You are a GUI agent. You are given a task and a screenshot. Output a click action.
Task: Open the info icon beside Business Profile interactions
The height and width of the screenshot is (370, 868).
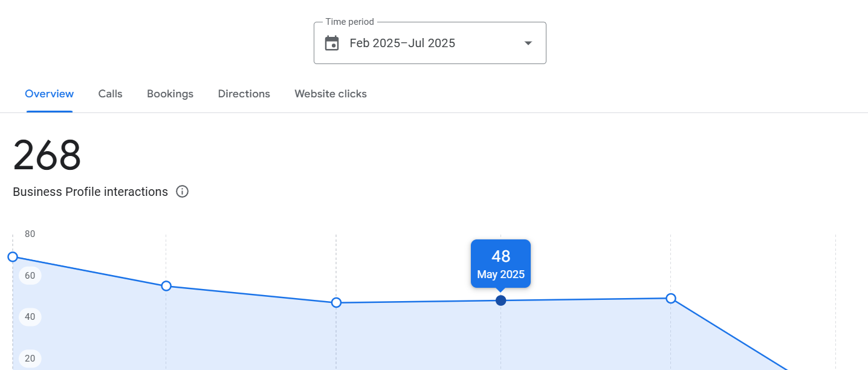[x=182, y=192]
